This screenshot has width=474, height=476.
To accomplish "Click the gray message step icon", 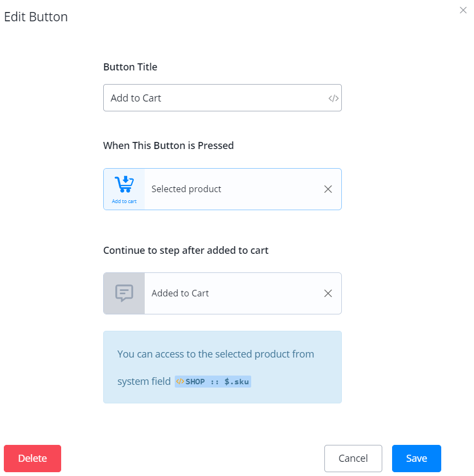I will [124, 293].
